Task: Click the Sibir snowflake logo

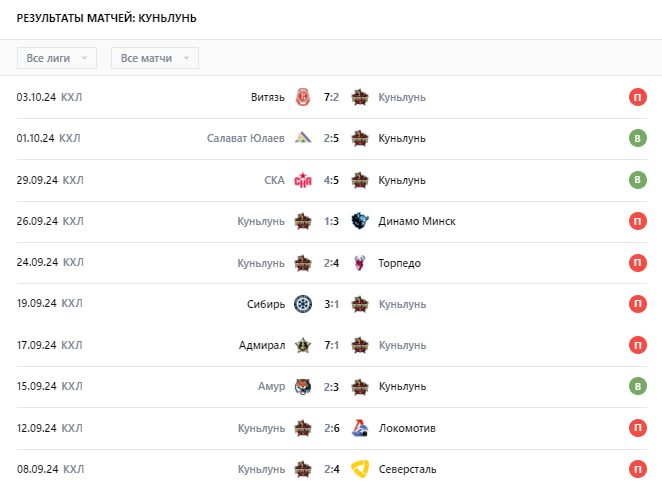Action: [x=303, y=304]
